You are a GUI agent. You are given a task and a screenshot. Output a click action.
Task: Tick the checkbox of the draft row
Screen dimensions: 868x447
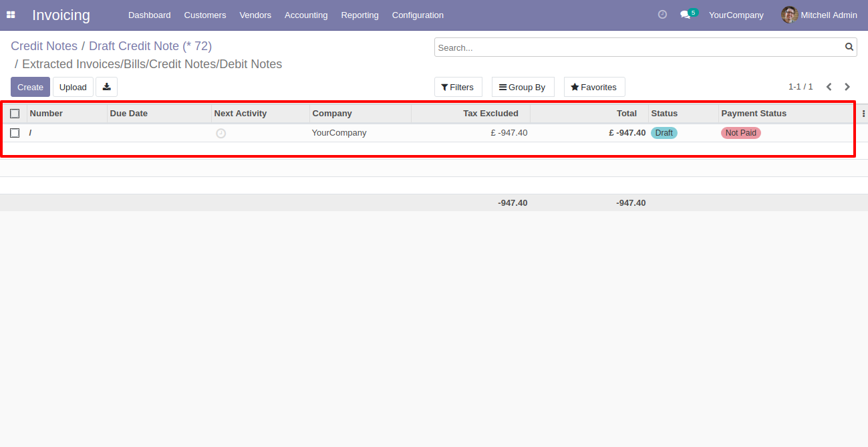tap(15, 133)
